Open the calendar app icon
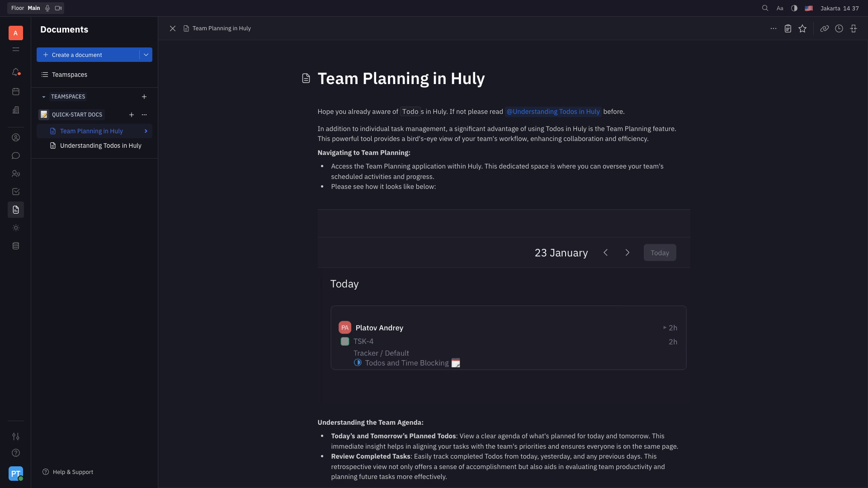The image size is (868, 488). (16, 92)
